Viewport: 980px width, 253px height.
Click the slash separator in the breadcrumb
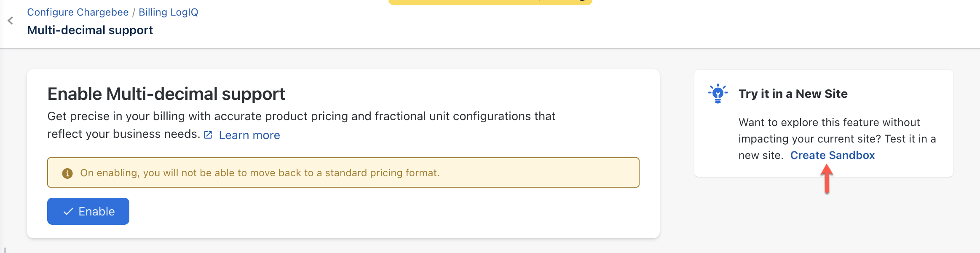click(134, 12)
